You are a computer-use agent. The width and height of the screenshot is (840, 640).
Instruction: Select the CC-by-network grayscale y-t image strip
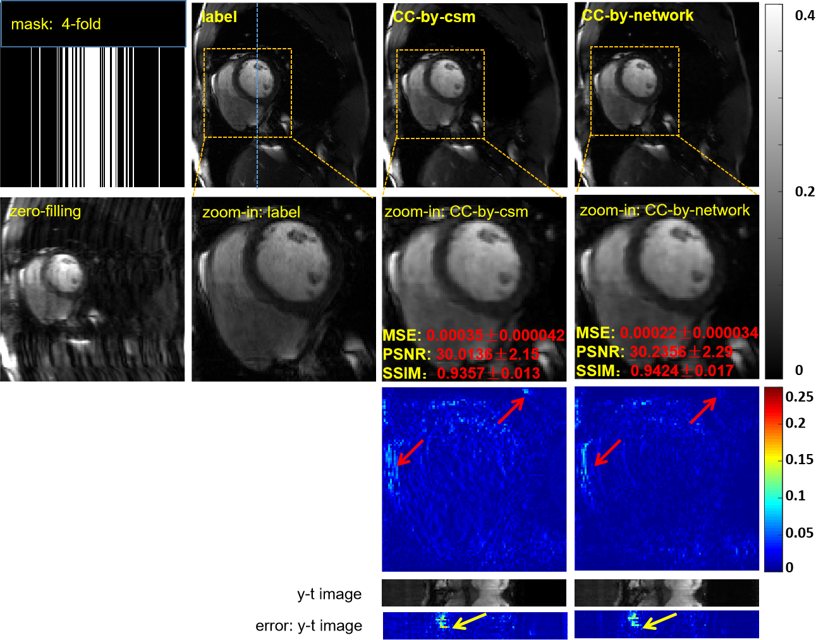pos(667,593)
